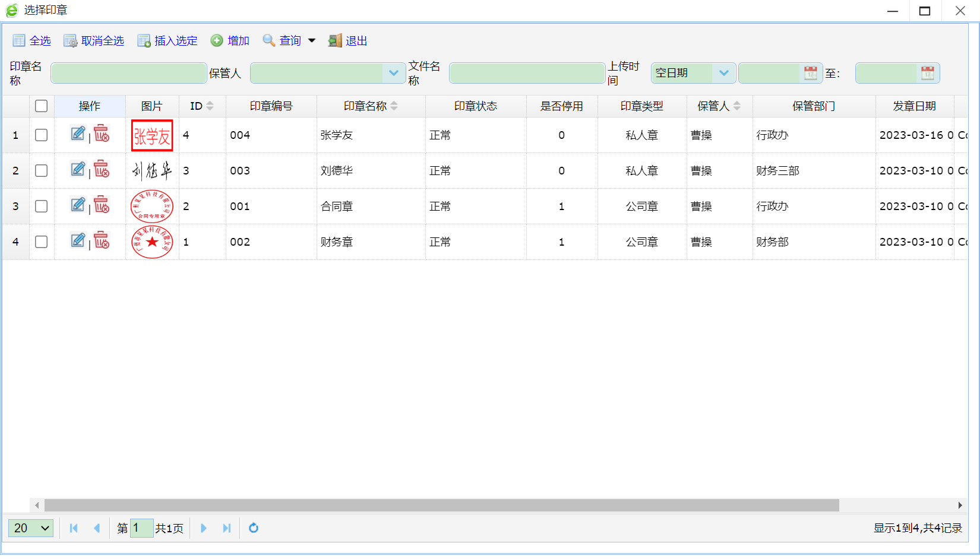Image resolution: width=980 pixels, height=559 pixels.
Task: Open the page size dropdown showing 20
Action: 31,528
